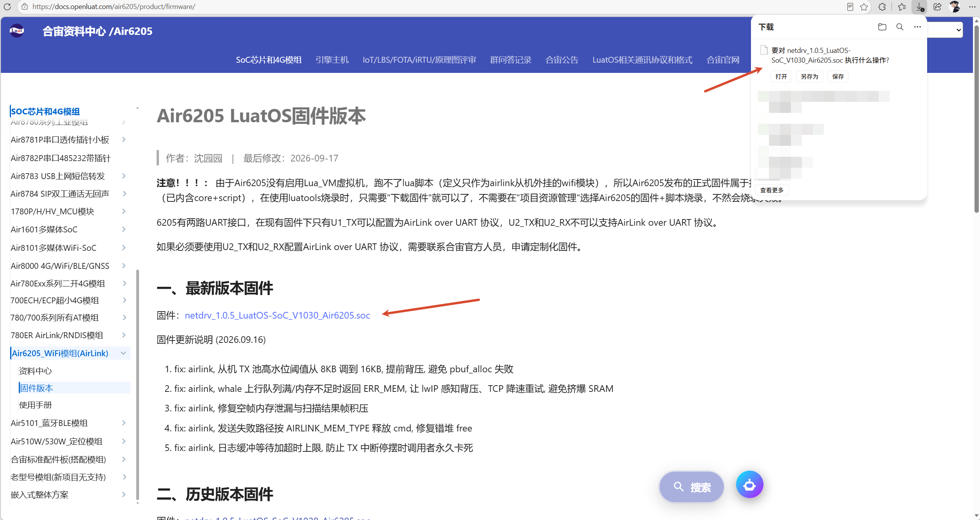This screenshot has width=980, height=520.
Task: Open downloads folder icon in panel
Action: pos(882,27)
